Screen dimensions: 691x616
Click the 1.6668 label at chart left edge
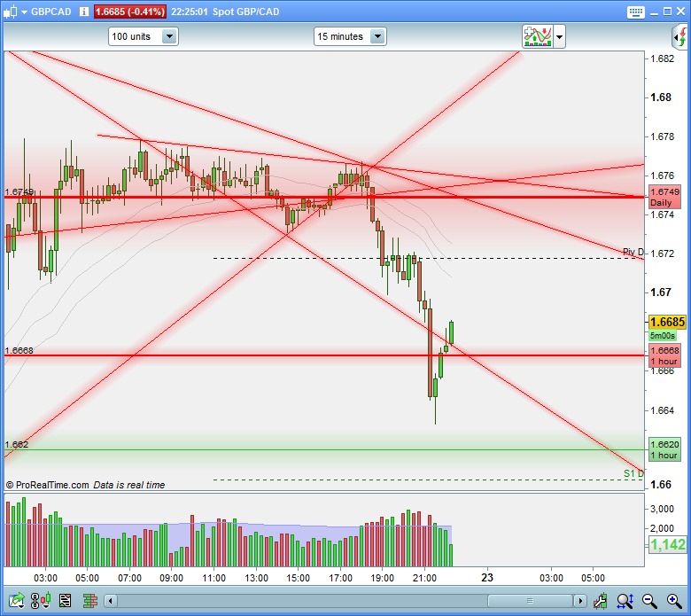coord(19,351)
